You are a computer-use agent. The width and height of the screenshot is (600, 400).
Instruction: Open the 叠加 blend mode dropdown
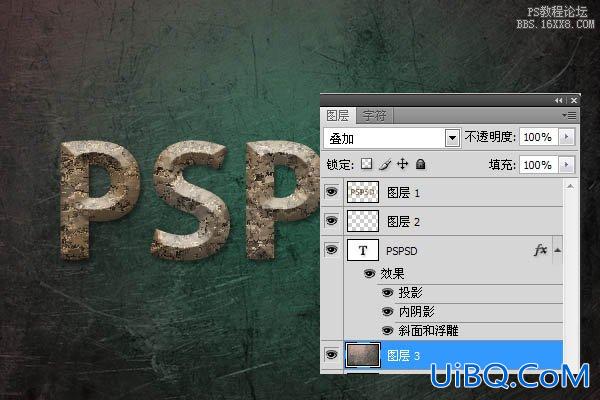452,138
